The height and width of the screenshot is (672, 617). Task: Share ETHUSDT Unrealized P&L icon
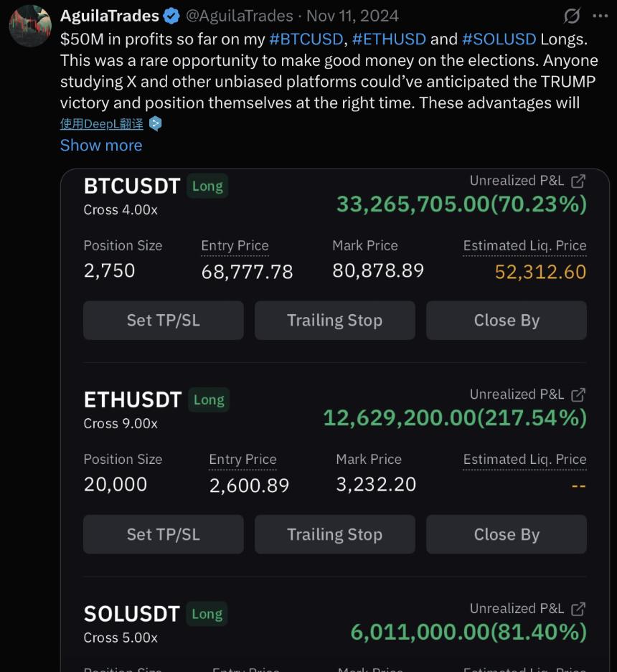(578, 394)
